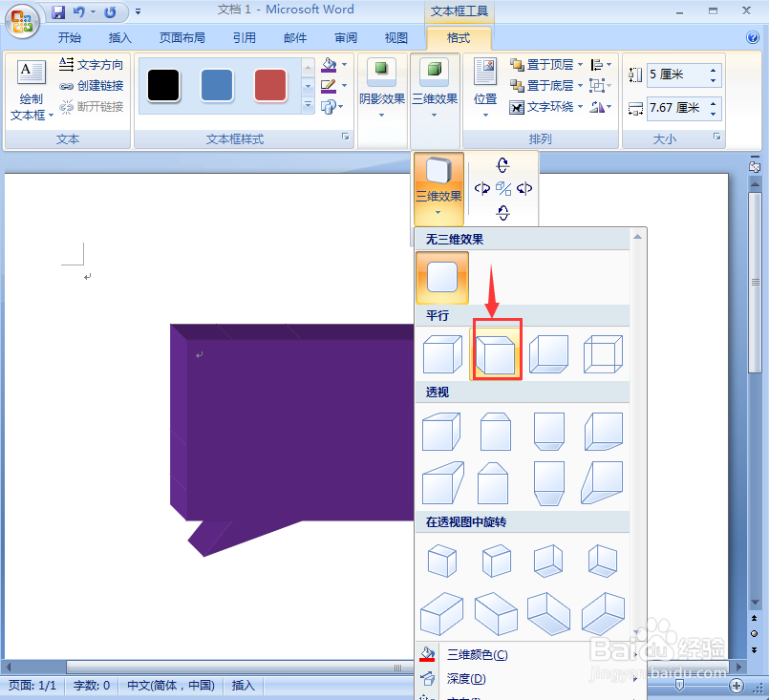This screenshot has width=769, height=700.
Task: Decrease width with stepper down arrow
Action: tap(713, 114)
